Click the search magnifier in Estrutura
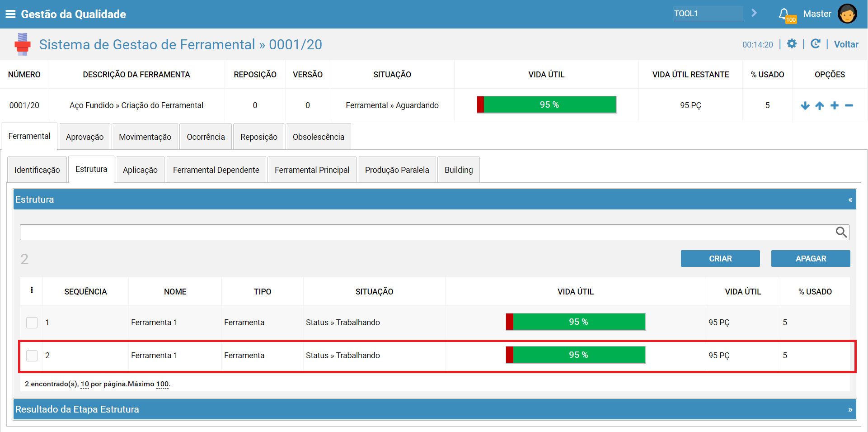This screenshot has height=432, width=868. (841, 232)
